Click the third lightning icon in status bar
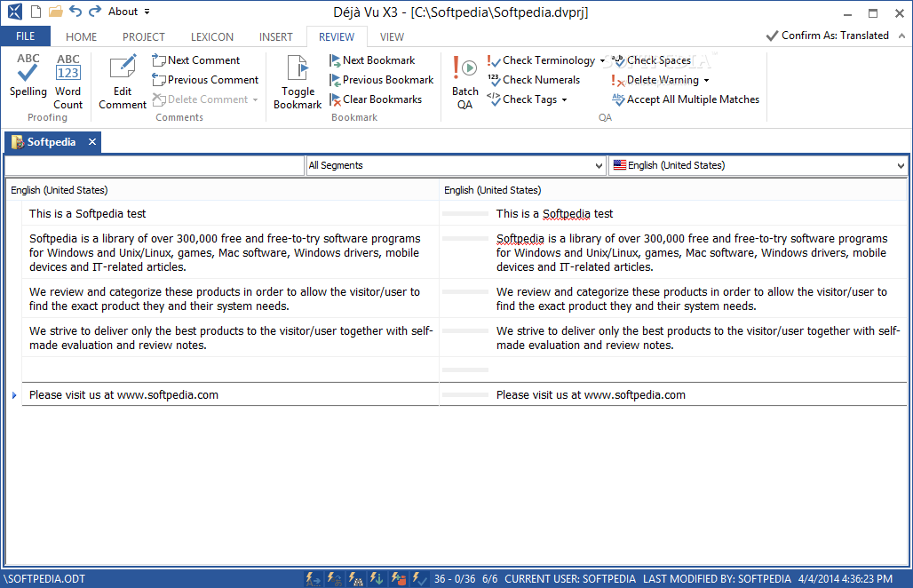The height and width of the screenshot is (588, 913). tap(355, 579)
